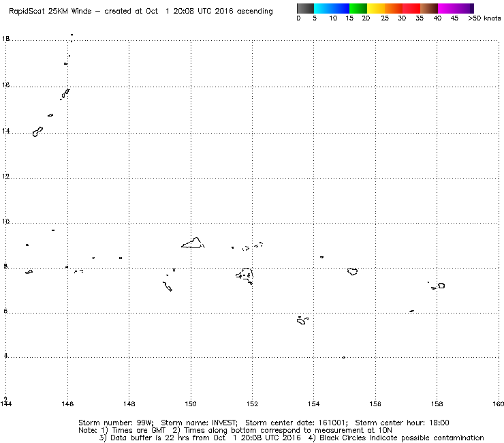Image resolution: width=504 pixels, height=443 pixels.
Task: Click the '152' longitude axis label
Action: (x=252, y=403)
